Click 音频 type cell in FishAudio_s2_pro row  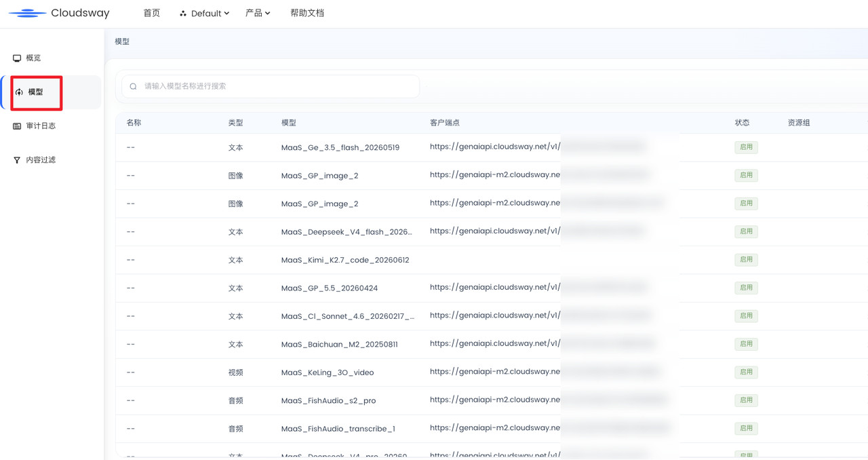235,401
